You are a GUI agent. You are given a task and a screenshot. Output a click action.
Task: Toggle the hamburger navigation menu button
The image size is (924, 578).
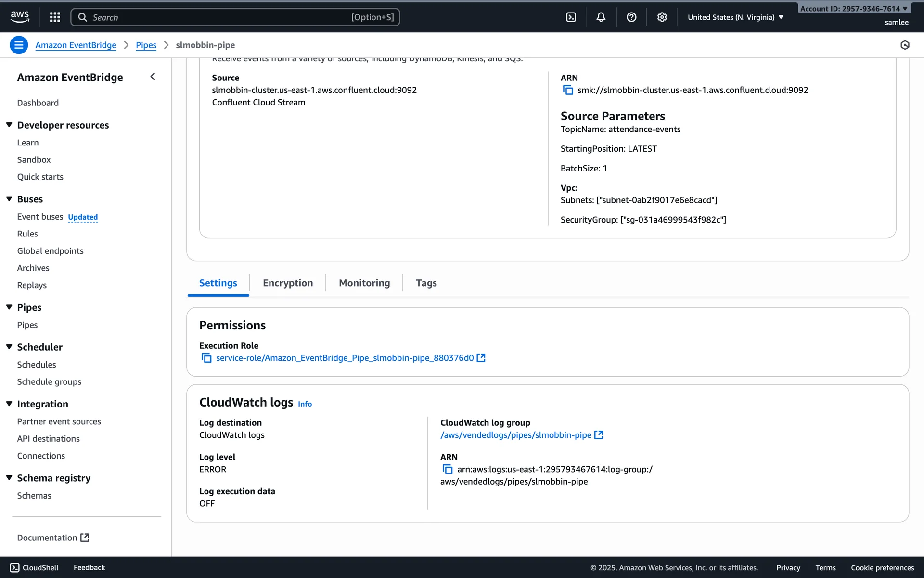19,45
